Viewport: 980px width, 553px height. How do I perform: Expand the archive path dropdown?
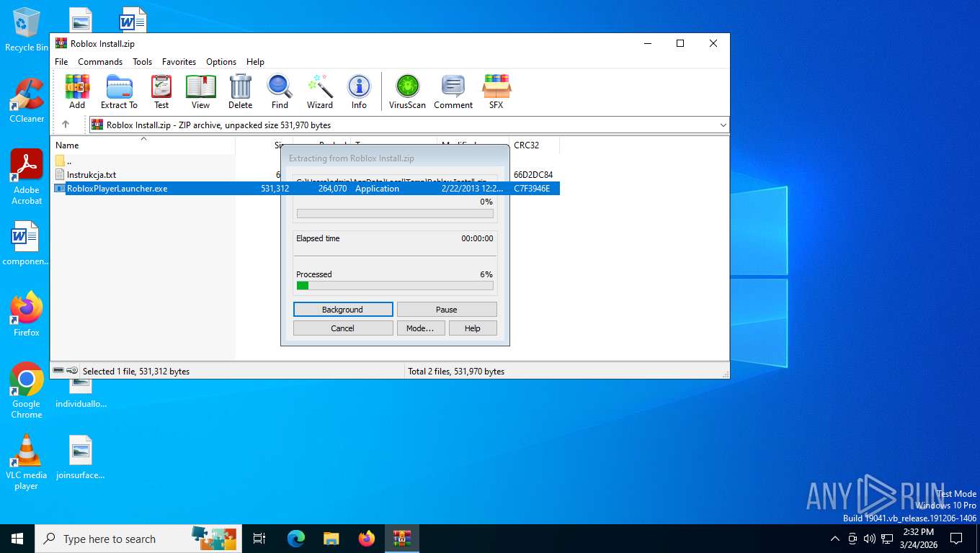tap(723, 125)
